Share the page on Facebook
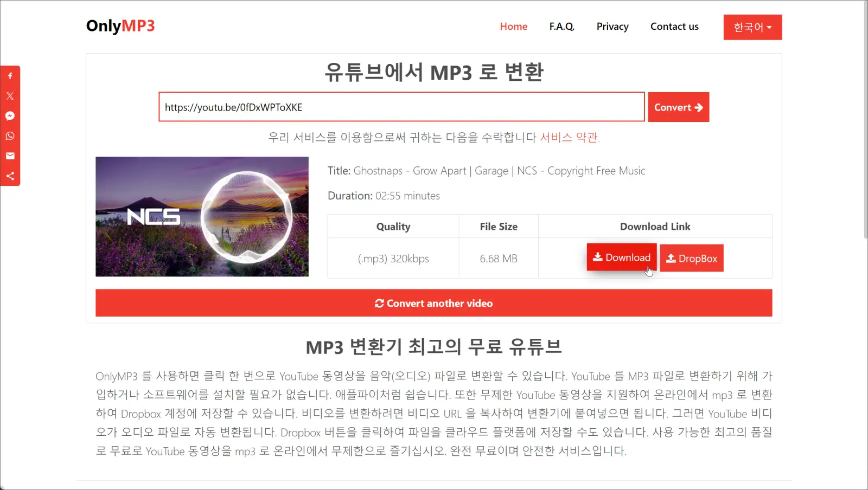Screen dimensions: 868x490 click(10, 76)
